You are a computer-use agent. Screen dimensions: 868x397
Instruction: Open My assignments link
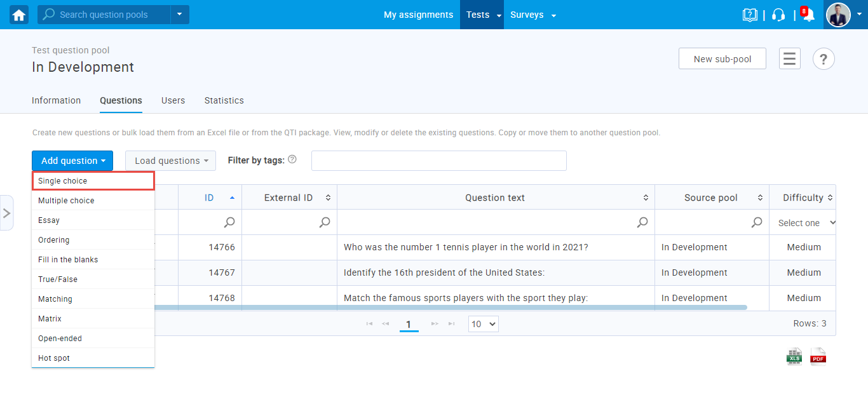tap(418, 15)
